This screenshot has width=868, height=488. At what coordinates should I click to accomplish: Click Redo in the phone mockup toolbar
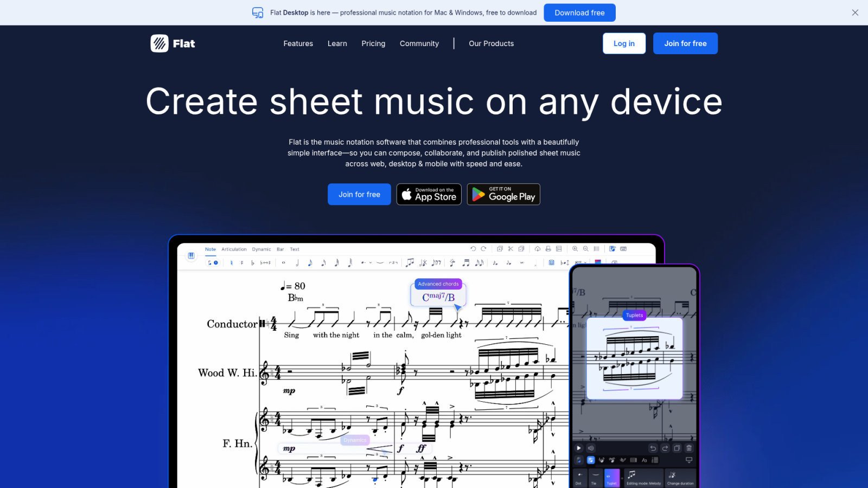pyautogui.click(x=665, y=448)
